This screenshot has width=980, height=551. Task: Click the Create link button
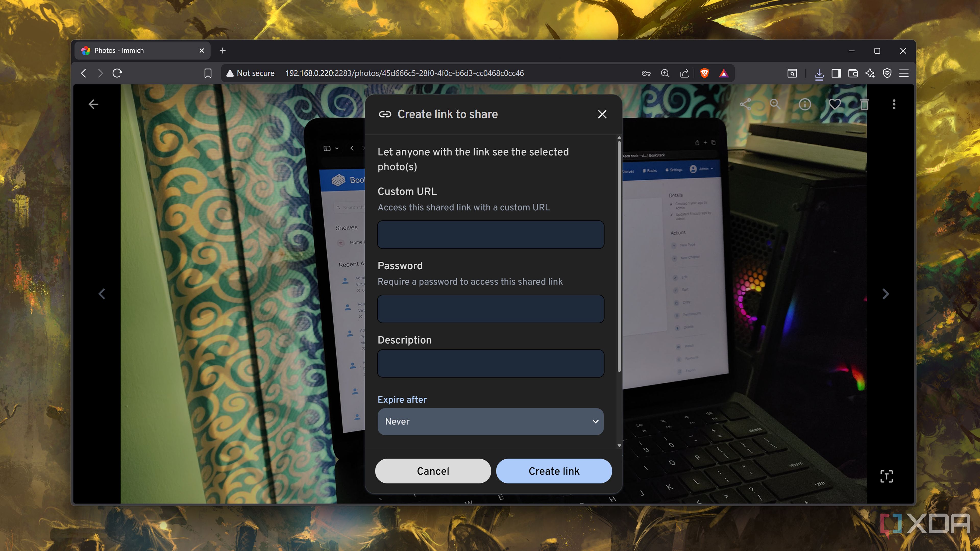[554, 471]
